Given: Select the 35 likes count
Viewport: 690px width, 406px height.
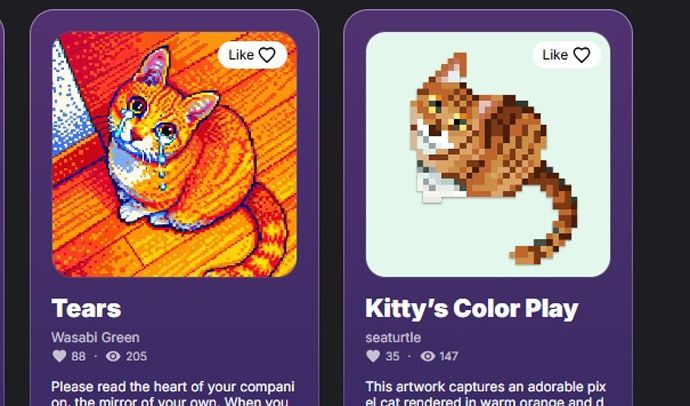Looking at the screenshot, I should (x=392, y=356).
